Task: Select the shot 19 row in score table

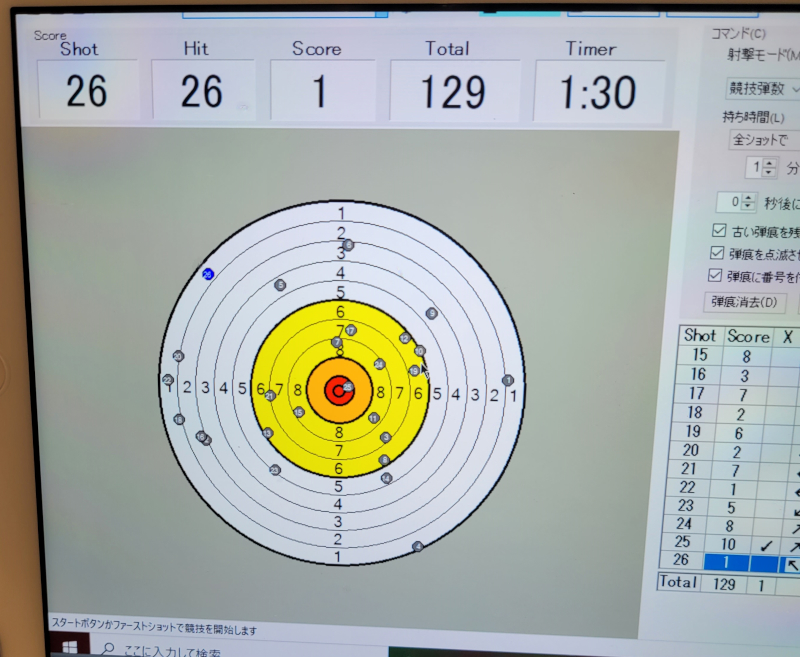Action: click(737, 433)
